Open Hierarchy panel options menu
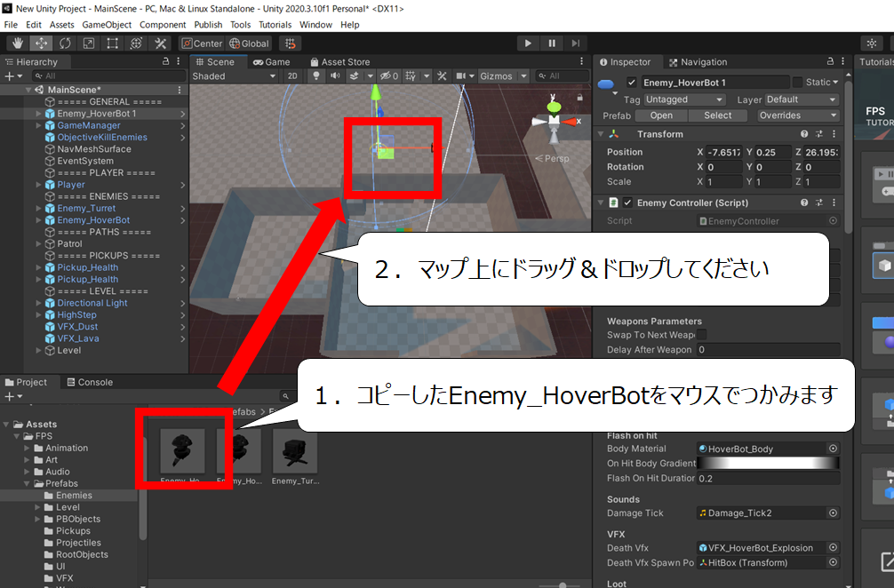Screen dimensions: 894x588 179,61
